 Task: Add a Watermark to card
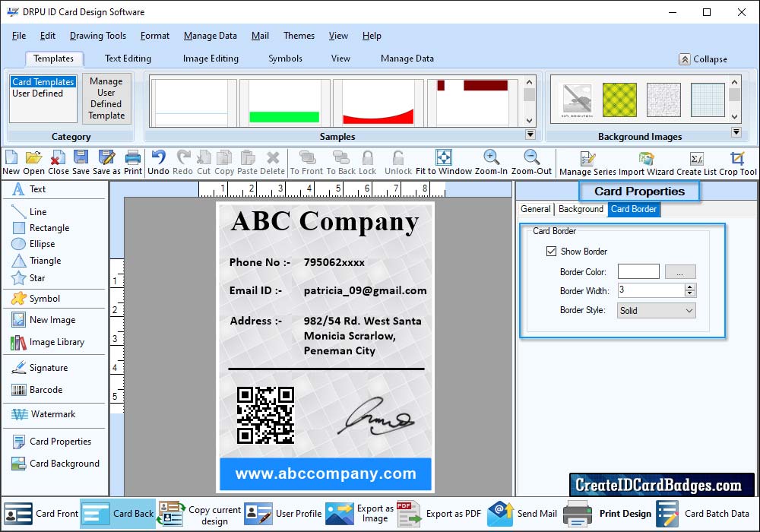coord(43,414)
